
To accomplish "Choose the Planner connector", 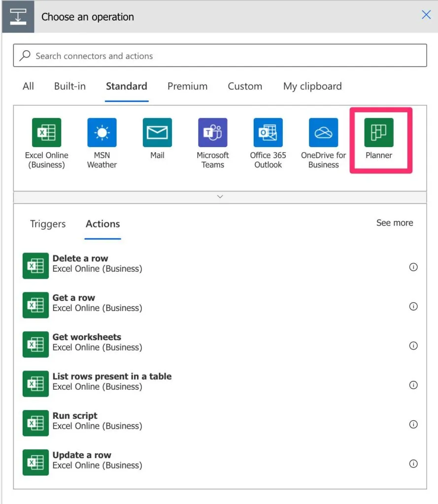I will point(379,133).
